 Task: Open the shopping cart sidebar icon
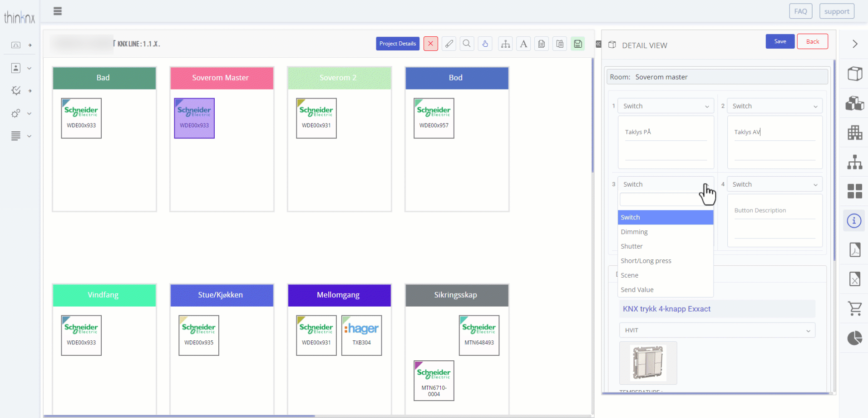click(855, 309)
